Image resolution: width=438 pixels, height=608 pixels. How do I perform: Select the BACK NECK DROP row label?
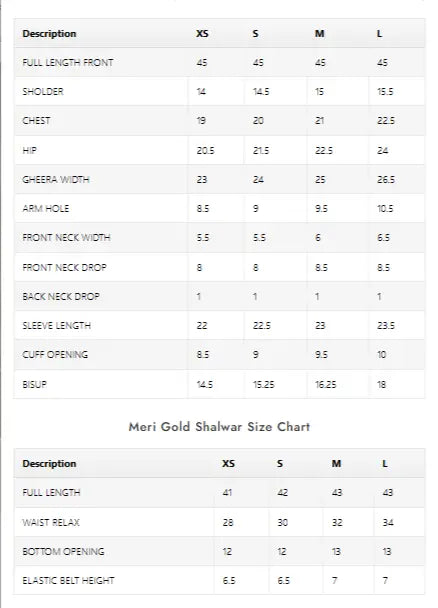coord(61,297)
